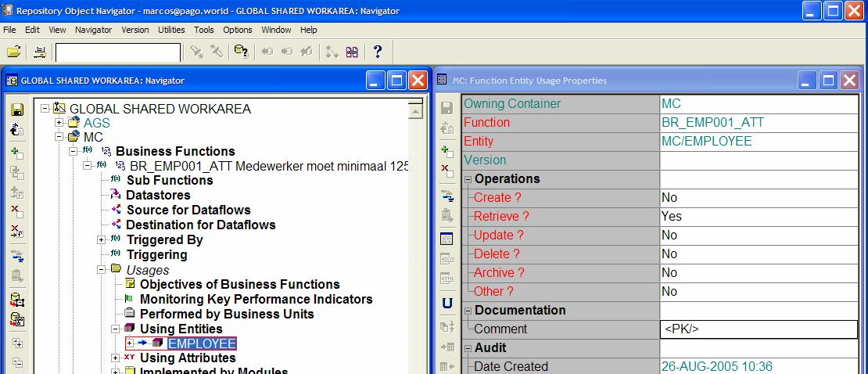Select the Datastores tree item
The width and height of the screenshot is (868, 374).
point(158,195)
